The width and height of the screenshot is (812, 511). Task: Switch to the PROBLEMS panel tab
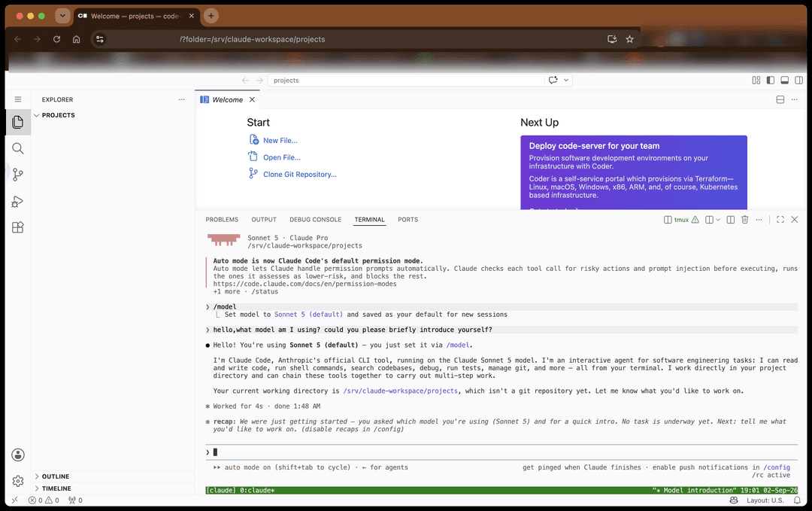[222, 220]
